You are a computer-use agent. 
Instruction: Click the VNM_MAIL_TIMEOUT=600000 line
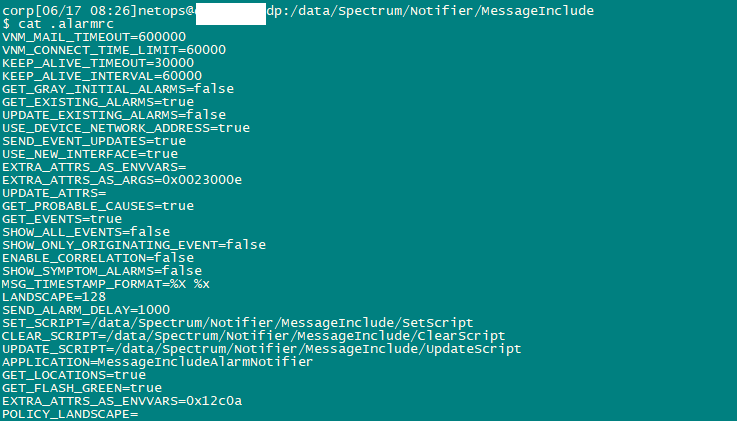click(94, 37)
